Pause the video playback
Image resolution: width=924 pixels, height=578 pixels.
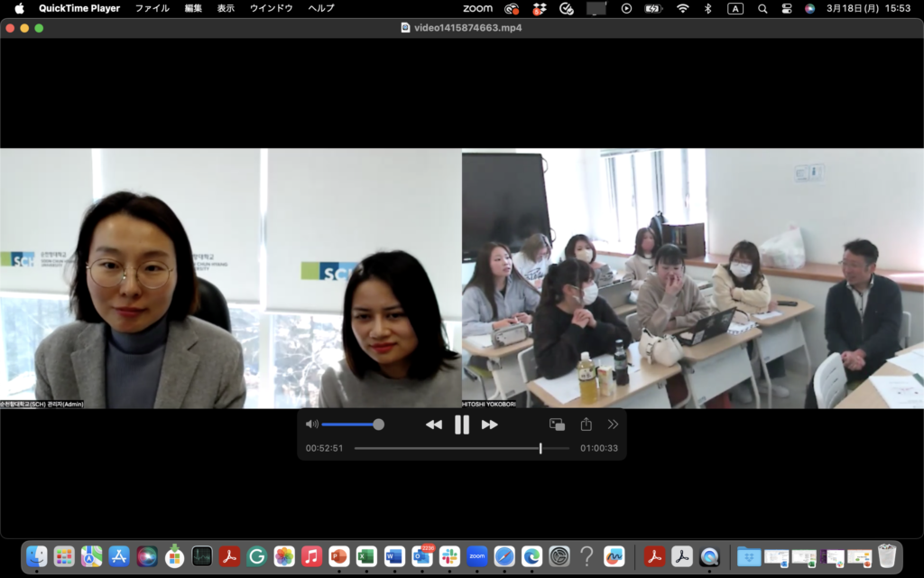click(x=462, y=424)
